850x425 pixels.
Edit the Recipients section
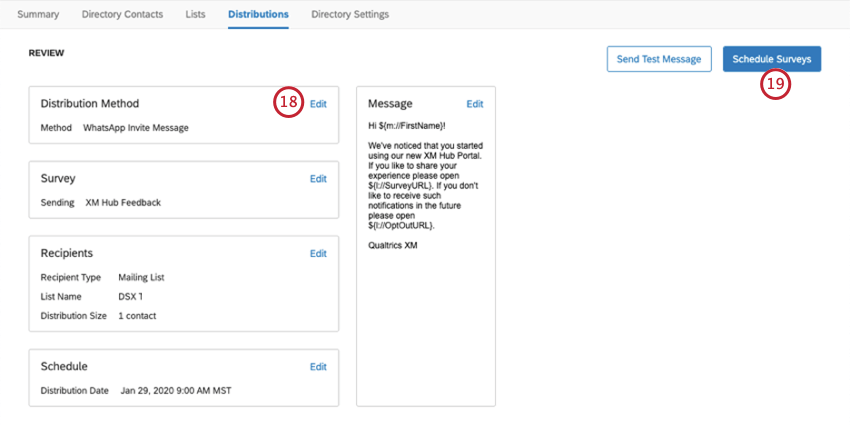point(318,254)
